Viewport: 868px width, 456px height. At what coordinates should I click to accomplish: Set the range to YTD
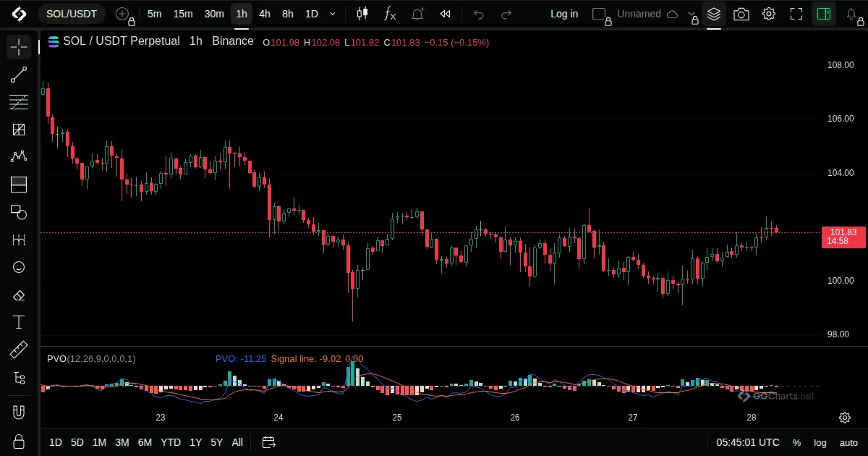click(171, 442)
